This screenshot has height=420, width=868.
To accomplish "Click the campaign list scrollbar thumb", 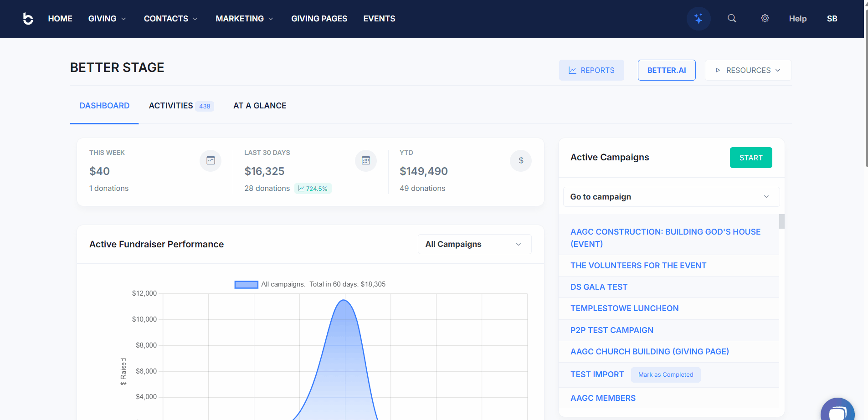I will click(782, 221).
